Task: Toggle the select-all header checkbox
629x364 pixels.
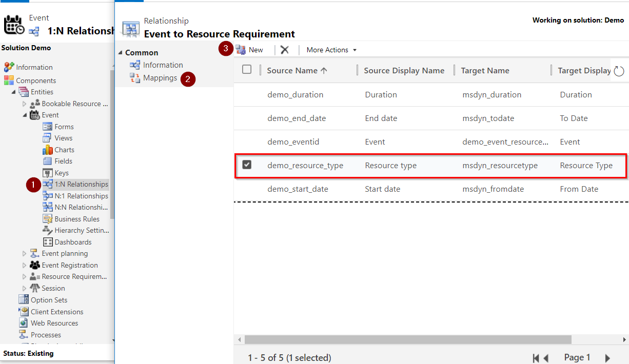Action: coord(247,70)
